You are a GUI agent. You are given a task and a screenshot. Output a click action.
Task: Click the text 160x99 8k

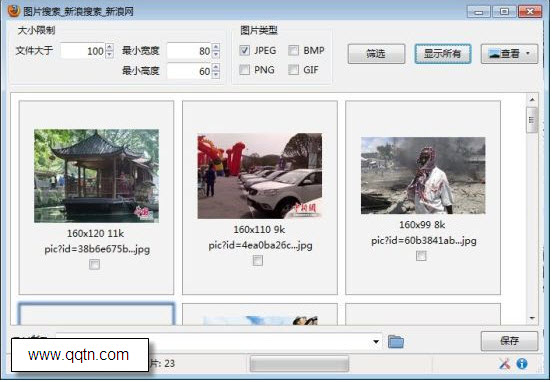click(422, 225)
